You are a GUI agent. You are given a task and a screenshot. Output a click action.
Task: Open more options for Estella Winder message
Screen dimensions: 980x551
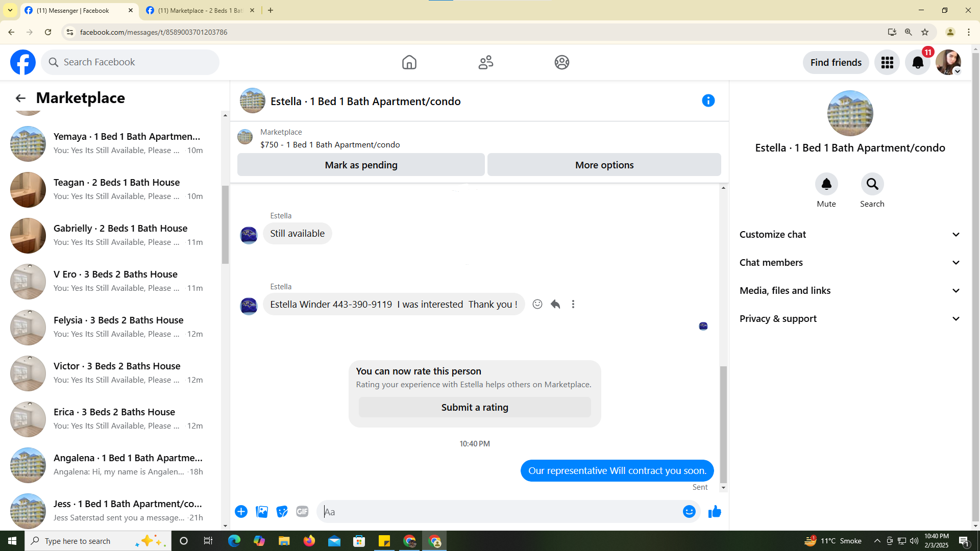click(573, 304)
